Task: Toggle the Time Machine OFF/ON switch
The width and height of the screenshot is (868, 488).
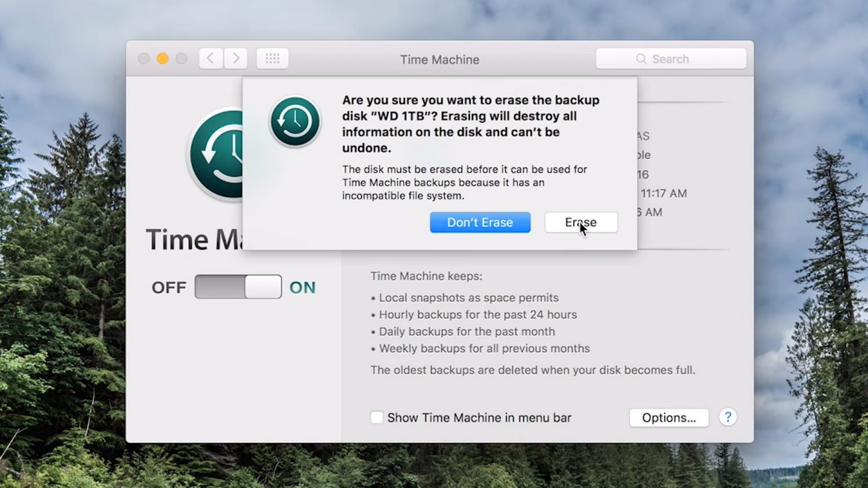Action: [x=238, y=287]
